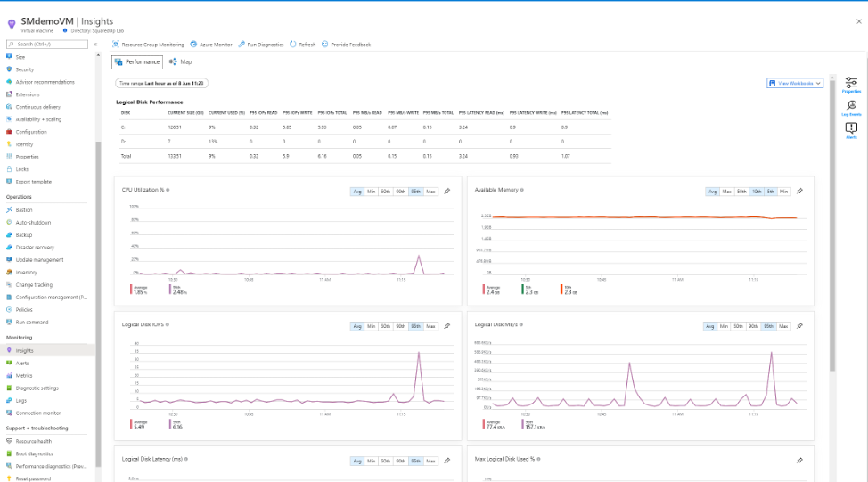Open Azure Monitor from toolbar

pyautogui.click(x=211, y=45)
